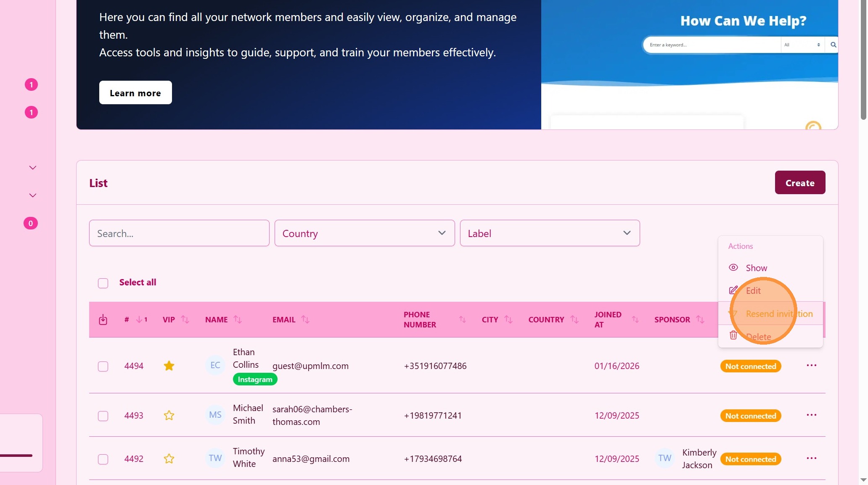Open three-dot actions menu for row 4492
The width and height of the screenshot is (868, 485).
[x=811, y=459]
